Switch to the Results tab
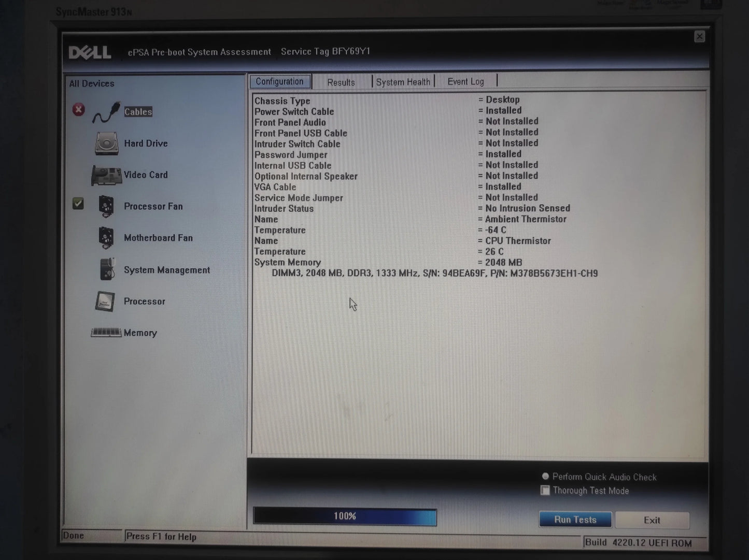This screenshot has height=560, width=749. (341, 82)
